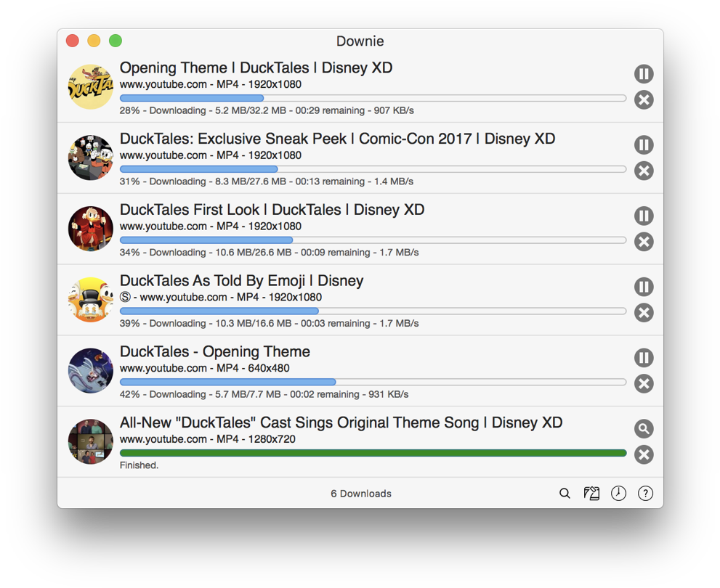The height and width of the screenshot is (588, 720).
Task: Show download history with the clock icon
Action: point(618,494)
